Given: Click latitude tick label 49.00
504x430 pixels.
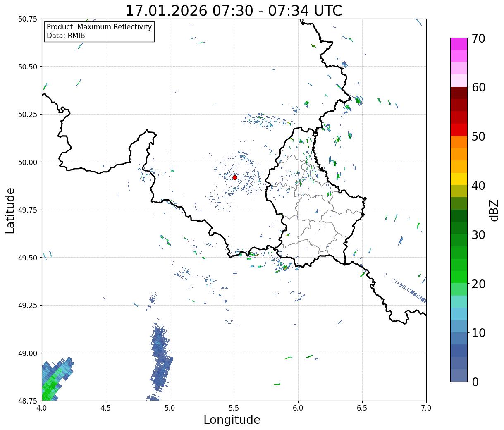Looking at the screenshot, I should (28, 353).
